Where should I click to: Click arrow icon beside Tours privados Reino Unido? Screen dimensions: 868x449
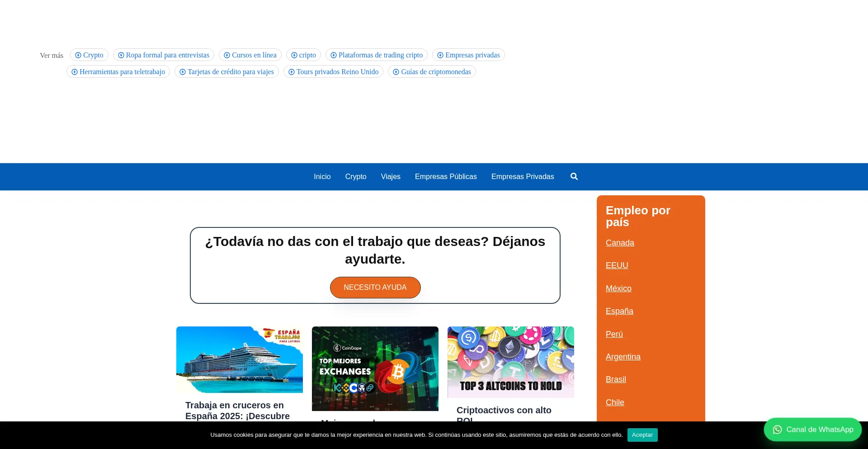[292, 72]
